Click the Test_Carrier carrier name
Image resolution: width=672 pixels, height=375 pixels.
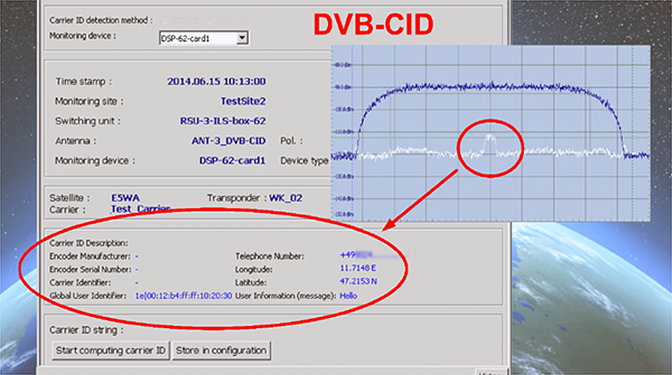tap(141, 209)
